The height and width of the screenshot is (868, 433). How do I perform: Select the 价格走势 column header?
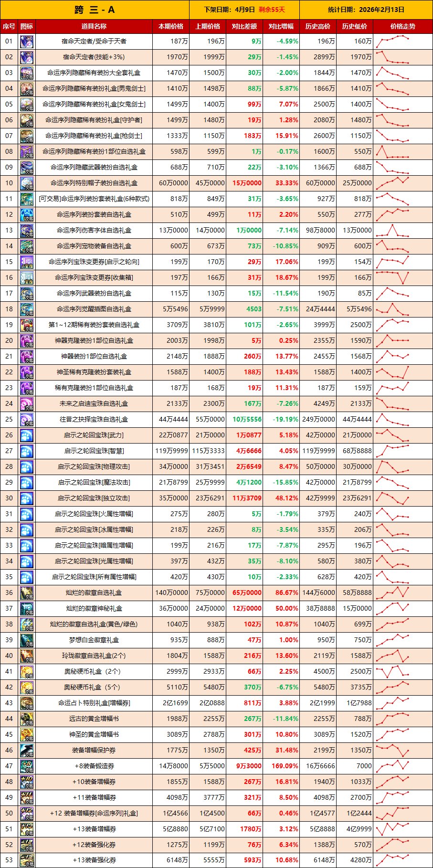pos(402,27)
